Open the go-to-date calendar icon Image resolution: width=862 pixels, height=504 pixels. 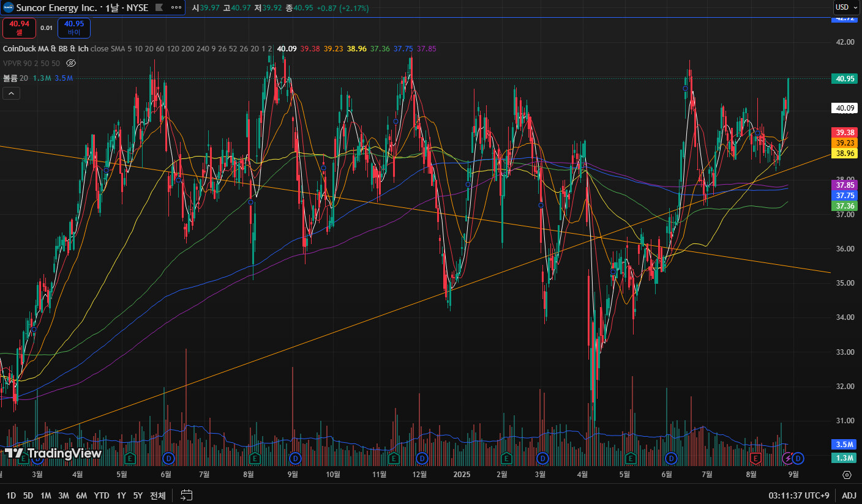[x=187, y=495]
